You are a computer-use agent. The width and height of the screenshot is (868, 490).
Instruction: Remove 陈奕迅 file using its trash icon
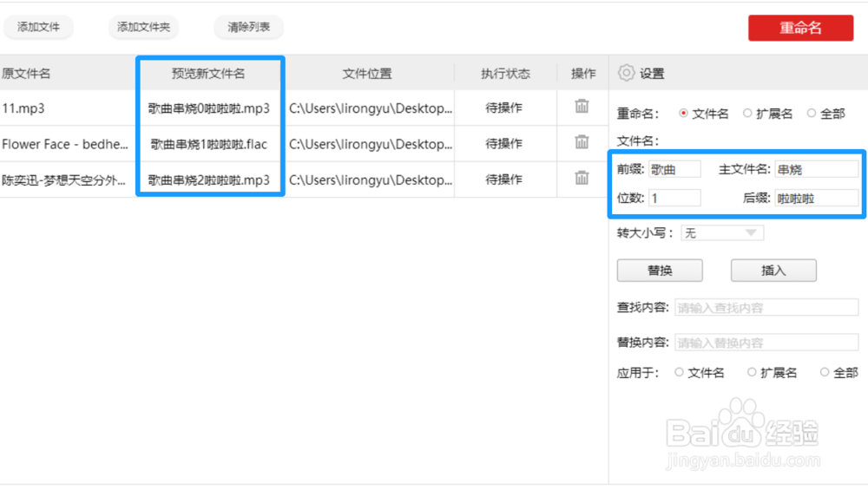pos(582,178)
